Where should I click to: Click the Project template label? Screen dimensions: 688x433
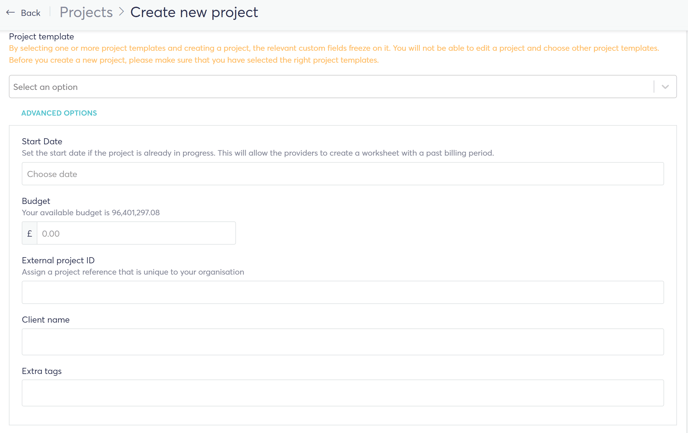(41, 36)
